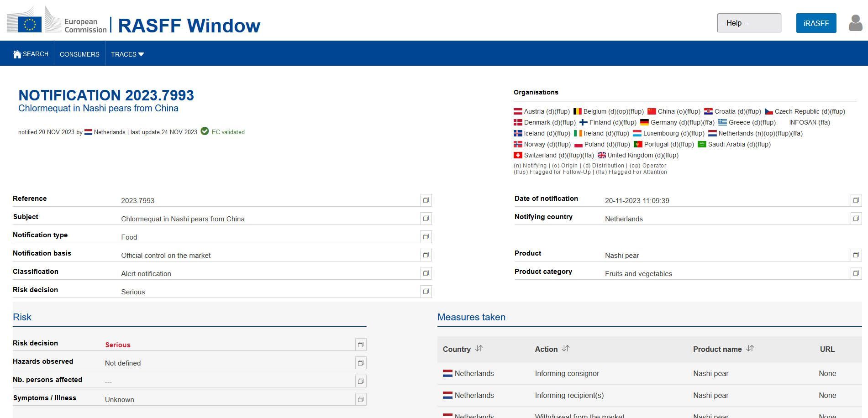This screenshot has height=418, width=868.
Task: Click the Greece (d)(ffup) entry
Action: coord(747,122)
